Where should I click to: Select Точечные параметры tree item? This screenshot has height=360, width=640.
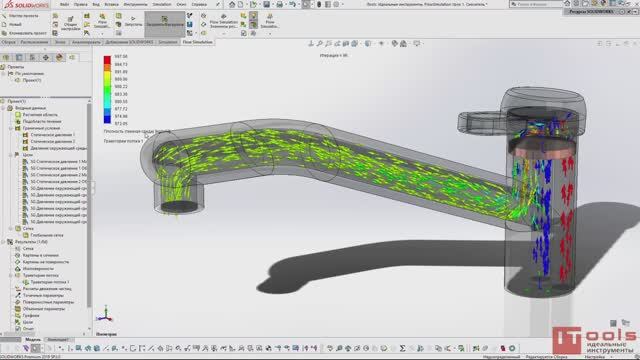coord(43,296)
